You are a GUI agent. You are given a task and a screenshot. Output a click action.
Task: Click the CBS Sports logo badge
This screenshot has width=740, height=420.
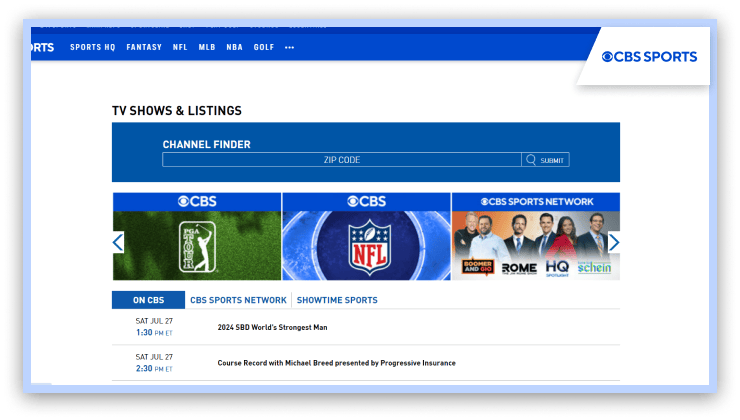tap(649, 57)
